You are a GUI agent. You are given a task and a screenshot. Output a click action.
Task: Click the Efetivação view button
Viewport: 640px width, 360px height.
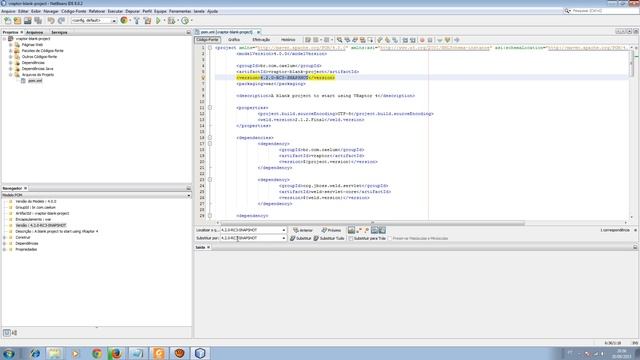click(x=261, y=40)
